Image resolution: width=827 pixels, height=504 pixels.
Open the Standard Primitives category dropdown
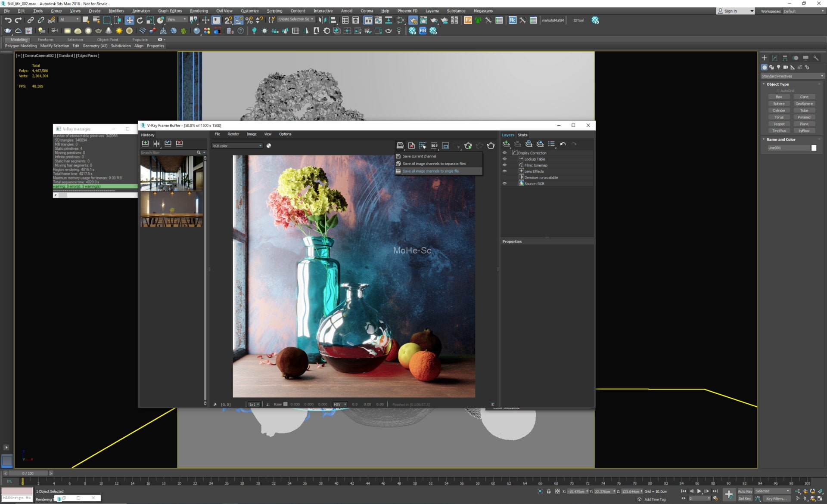792,76
